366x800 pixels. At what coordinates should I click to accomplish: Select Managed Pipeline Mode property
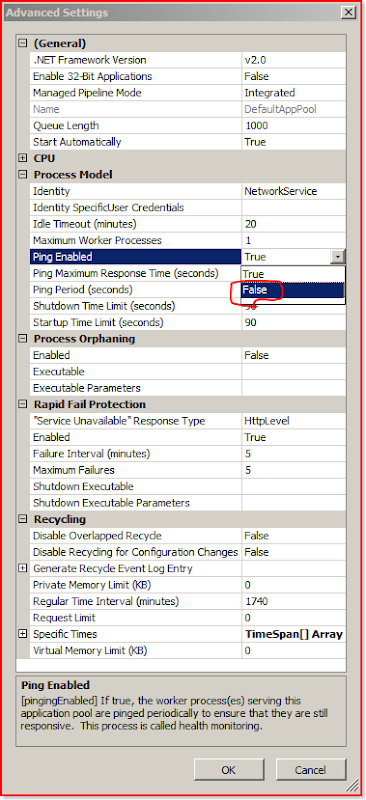pos(188,93)
